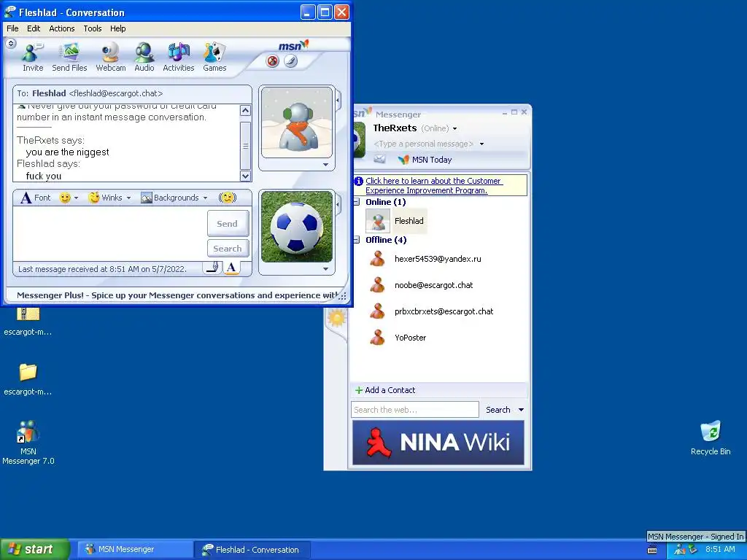The image size is (747, 560).
Task: Select the escargot folder desktop icon
Action: (x=28, y=379)
